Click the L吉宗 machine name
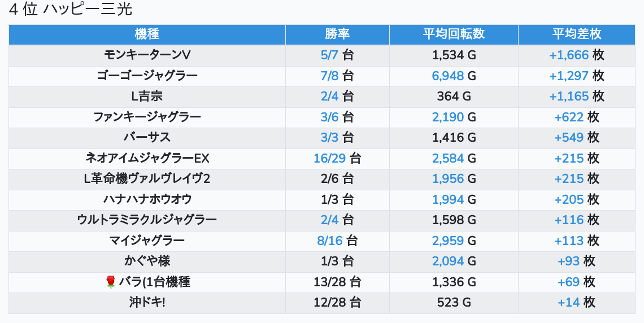The image size is (644, 323). pos(147,96)
